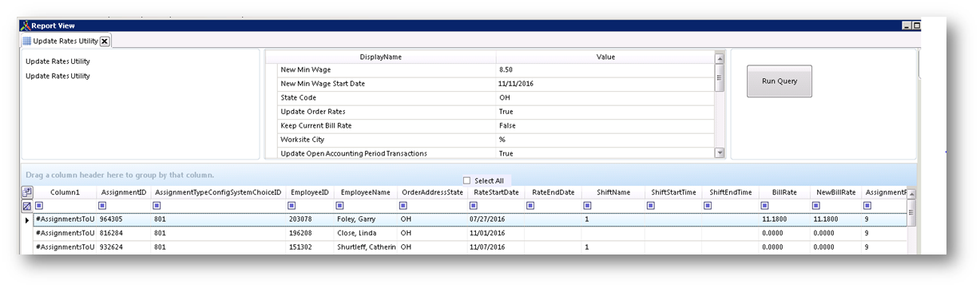Click the clear filter row icon
The image size is (980, 288).
pos(26,206)
